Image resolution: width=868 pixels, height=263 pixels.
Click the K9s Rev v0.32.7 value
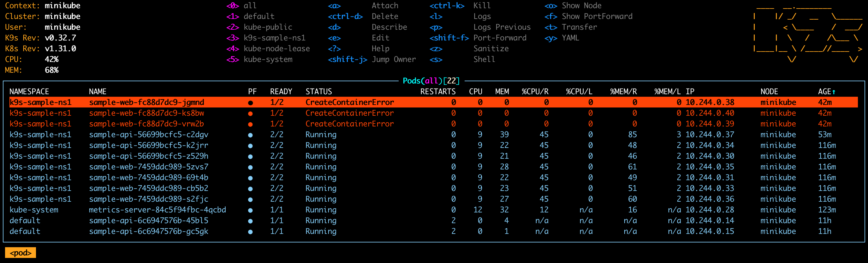(x=60, y=38)
